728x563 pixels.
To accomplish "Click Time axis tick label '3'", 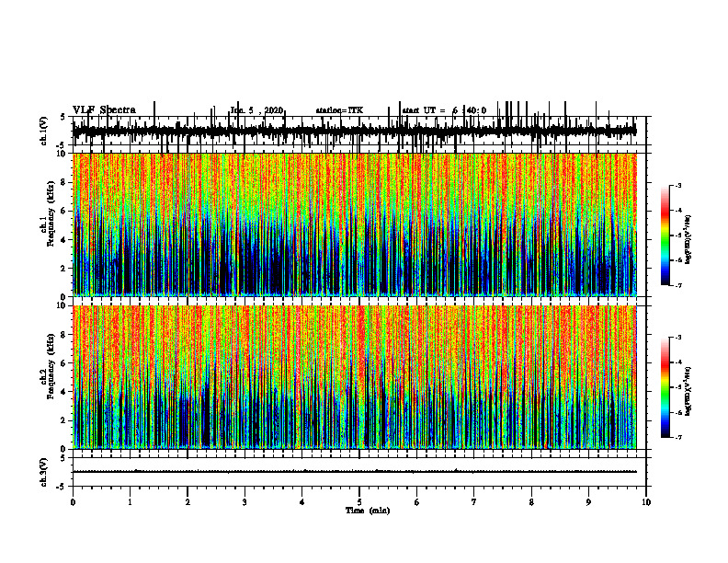I will point(245,502).
